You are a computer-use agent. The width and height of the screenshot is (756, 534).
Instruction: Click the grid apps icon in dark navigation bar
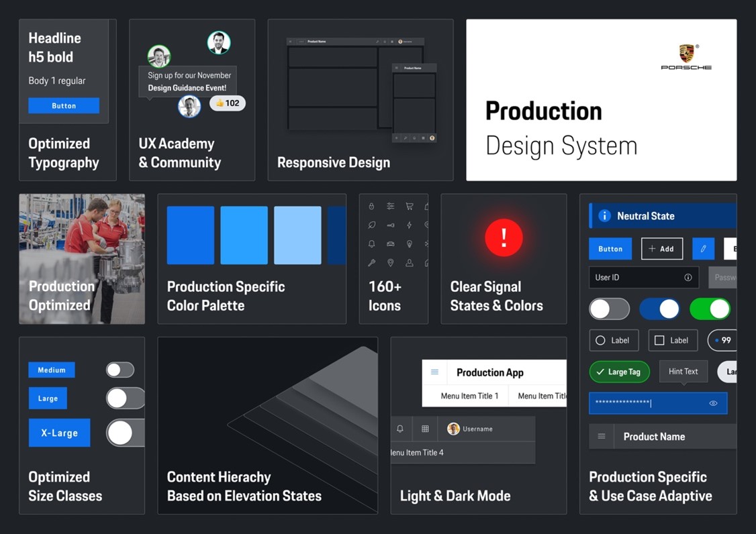click(x=425, y=429)
